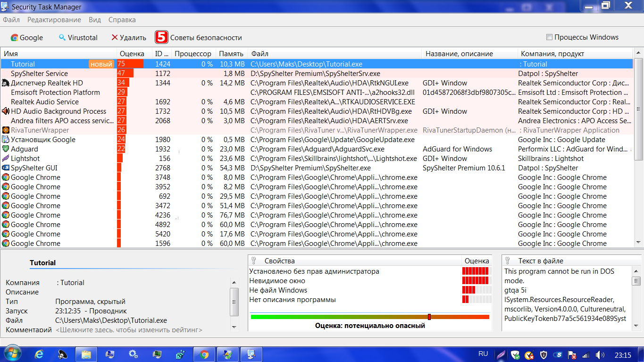Screen dimensions: 644x362
Task: Sort by the Файл column header
Action: click(335, 54)
